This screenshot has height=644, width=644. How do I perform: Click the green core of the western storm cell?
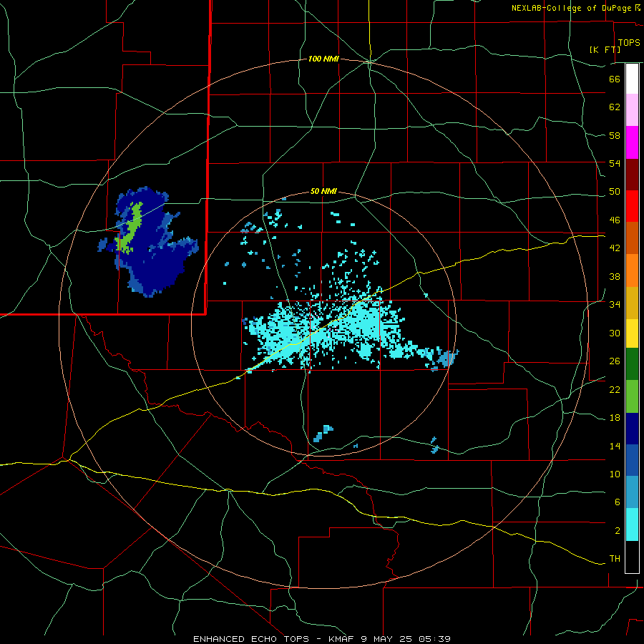[x=132, y=228]
